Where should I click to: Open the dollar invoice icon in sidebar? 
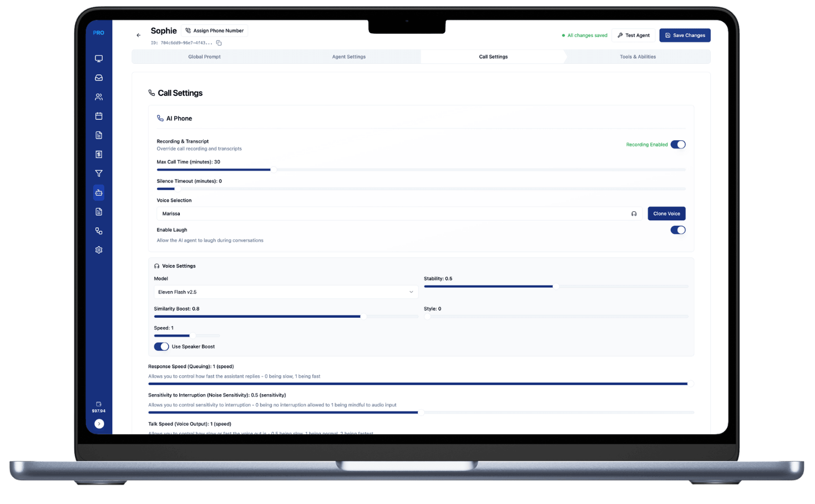[x=99, y=154]
